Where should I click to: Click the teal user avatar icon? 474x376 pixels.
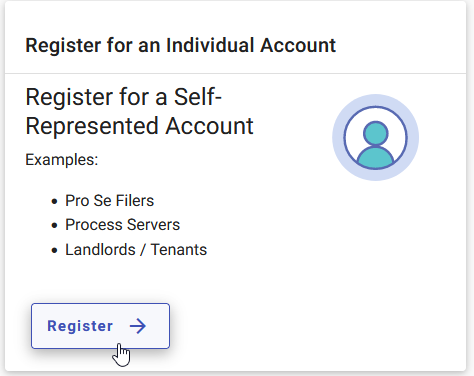pyautogui.click(x=375, y=138)
